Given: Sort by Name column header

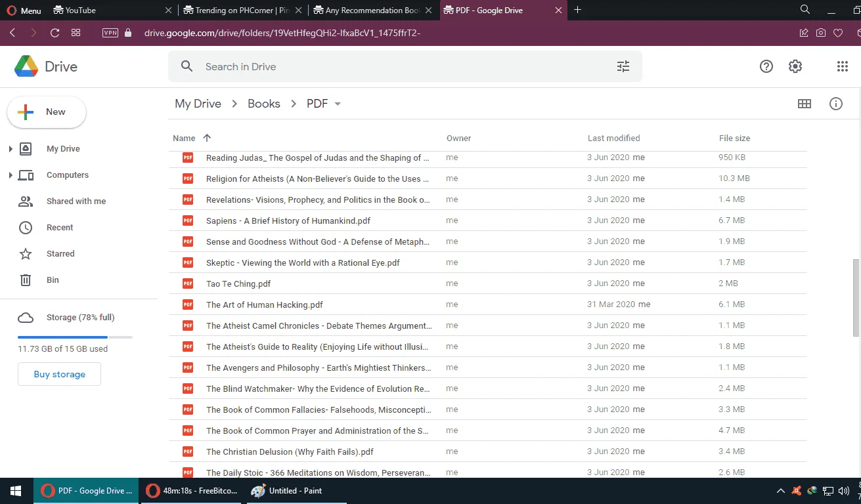Looking at the screenshot, I should click(184, 138).
